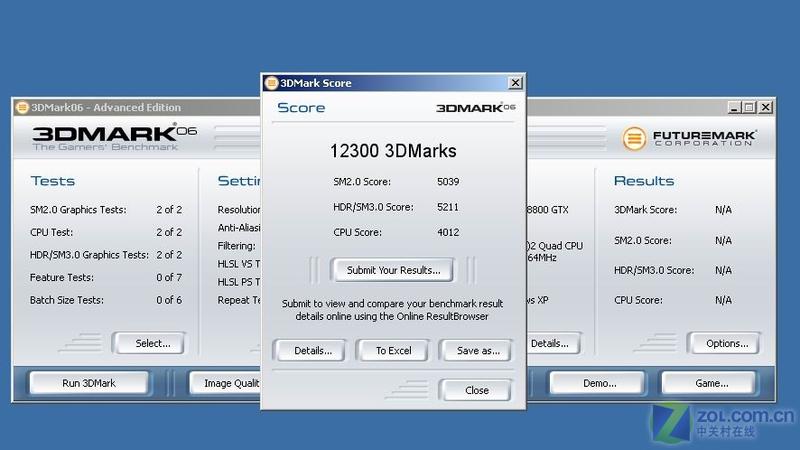Image resolution: width=800 pixels, height=450 pixels.
Task: Select the HDR/SM3.0 Score value 5211
Action: pos(448,207)
